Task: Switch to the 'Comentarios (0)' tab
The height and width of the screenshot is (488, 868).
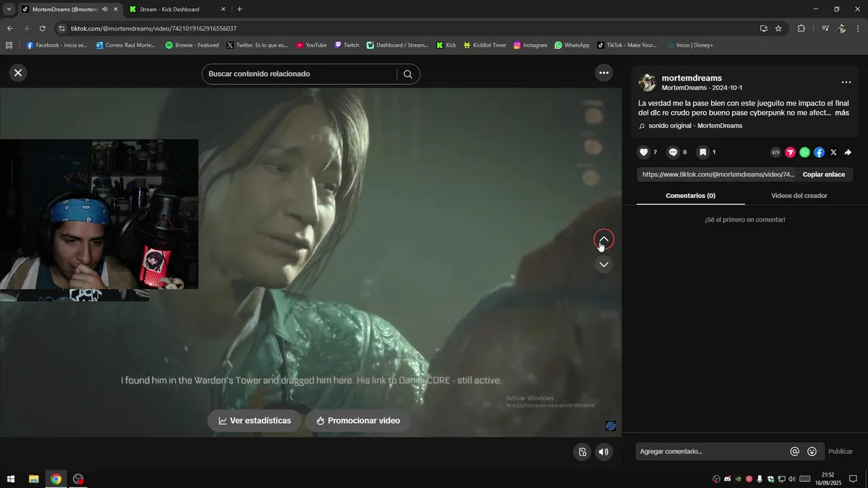Action: pos(690,196)
